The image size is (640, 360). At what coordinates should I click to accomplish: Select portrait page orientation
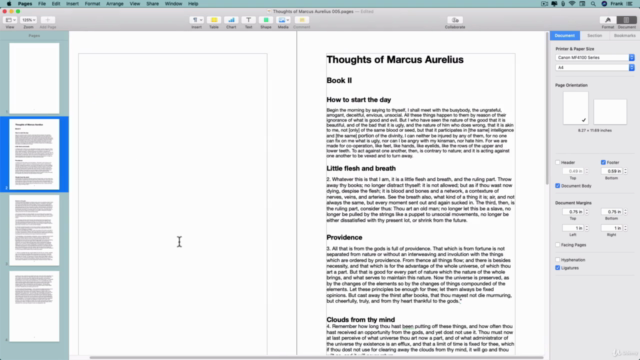[576, 108]
